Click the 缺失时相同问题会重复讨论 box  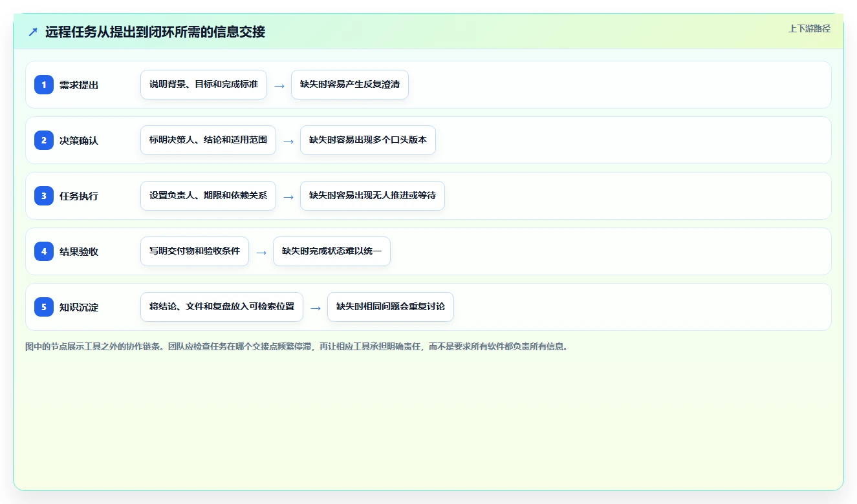point(391,307)
